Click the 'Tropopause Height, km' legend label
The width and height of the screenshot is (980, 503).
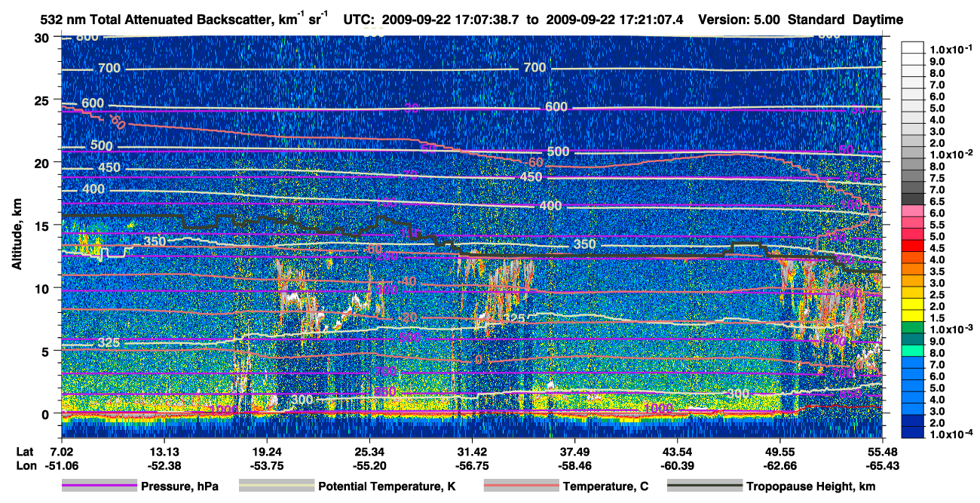811,487
